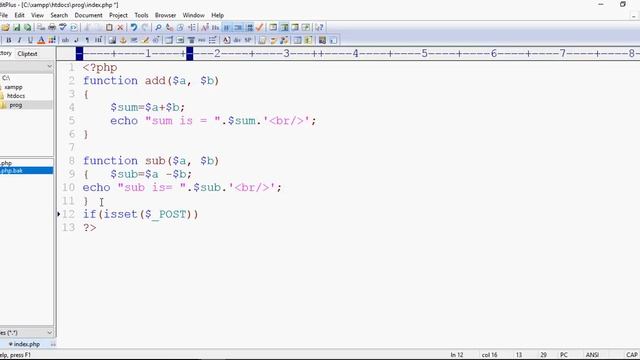Select the .php file in file list
The image size is (640, 360).
pos(7,163)
